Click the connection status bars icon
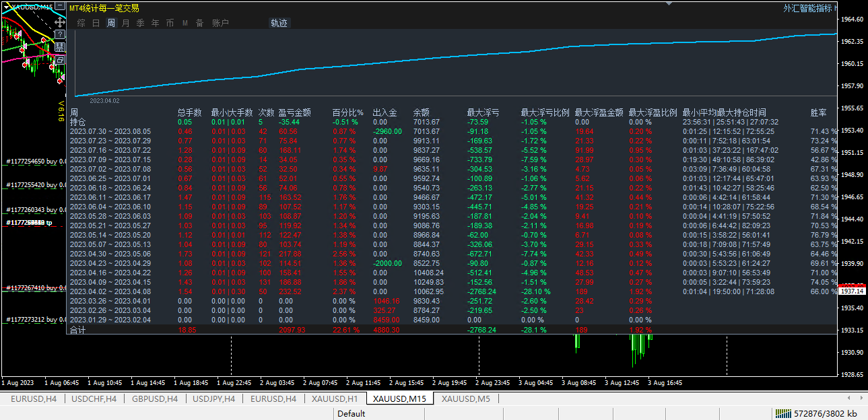This screenshot has width=868, height=420. [x=782, y=413]
